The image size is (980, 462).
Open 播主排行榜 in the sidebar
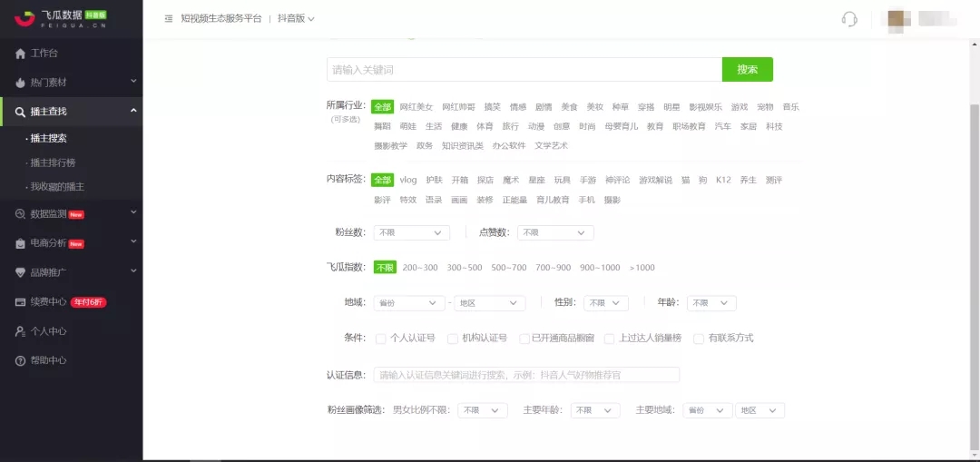(53, 162)
